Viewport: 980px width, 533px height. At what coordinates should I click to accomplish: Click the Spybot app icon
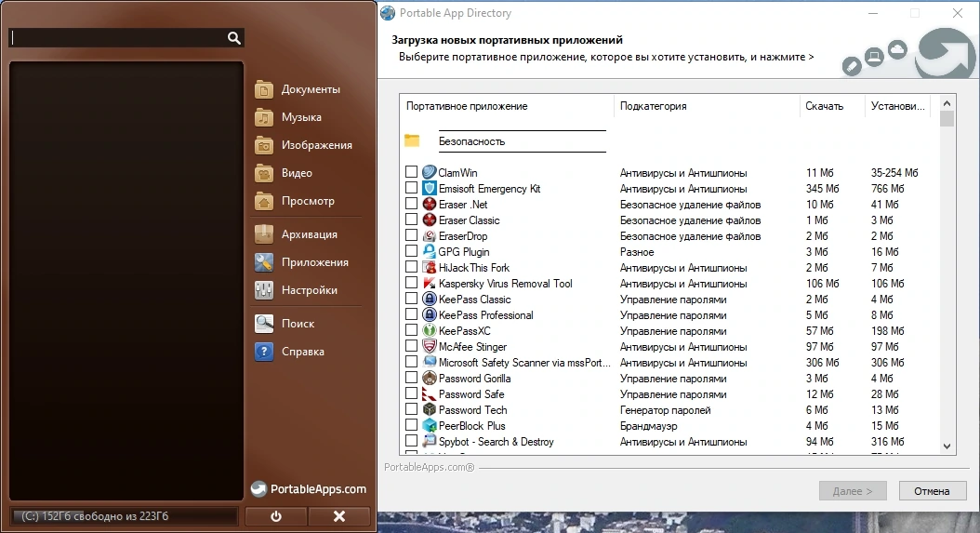point(429,441)
